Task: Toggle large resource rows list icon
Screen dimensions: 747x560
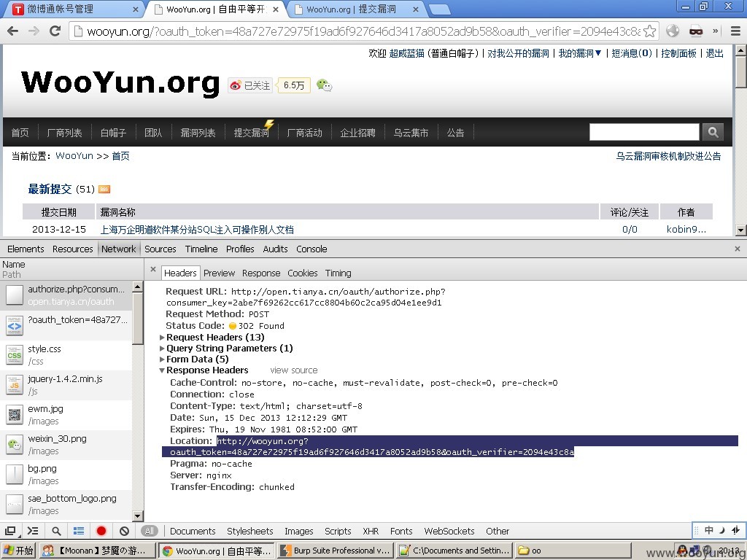Action: tap(79, 531)
